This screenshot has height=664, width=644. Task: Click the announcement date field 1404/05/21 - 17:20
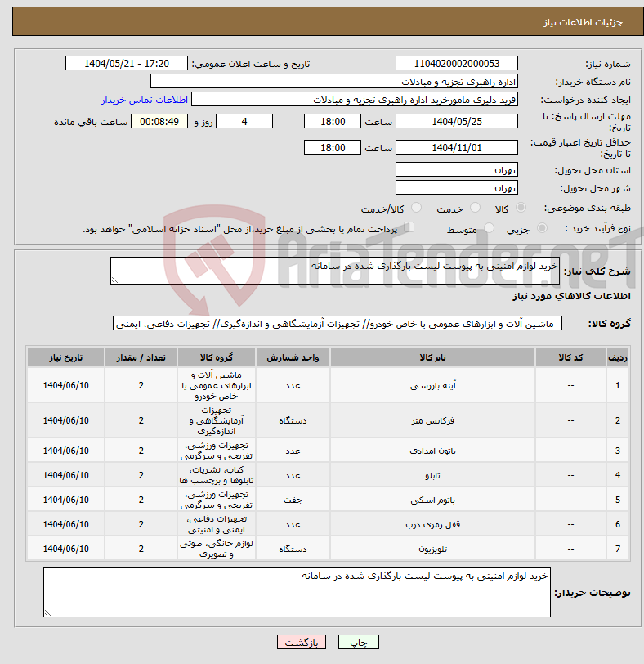coord(127,64)
